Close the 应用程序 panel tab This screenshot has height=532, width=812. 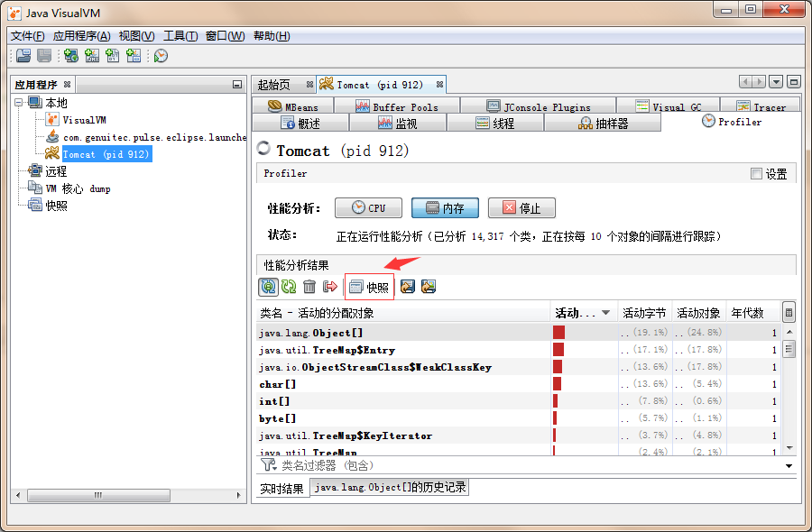pyautogui.click(x=68, y=84)
